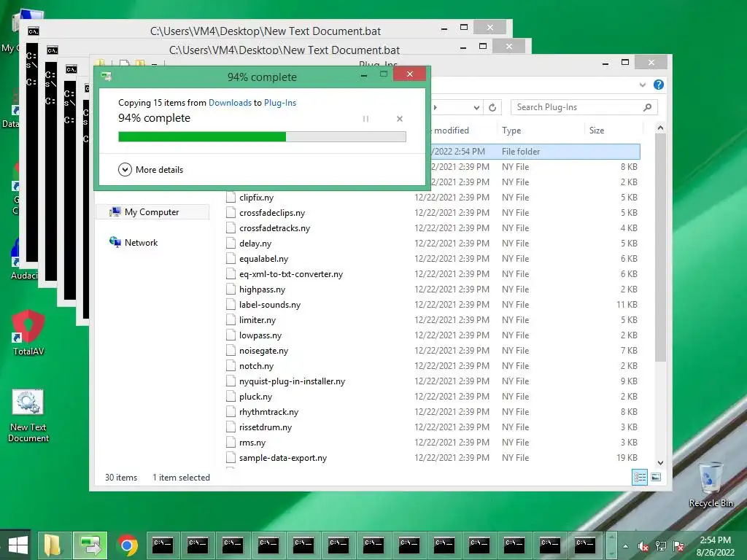Select New Text Document desktop icon
Screen dimensions: 747x560
[x=28, y=416]
